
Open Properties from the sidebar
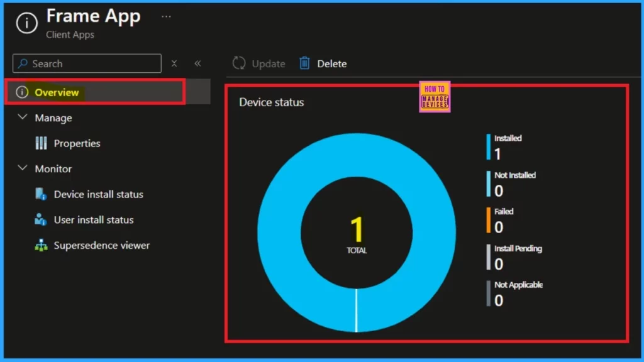tap(77, 143)
